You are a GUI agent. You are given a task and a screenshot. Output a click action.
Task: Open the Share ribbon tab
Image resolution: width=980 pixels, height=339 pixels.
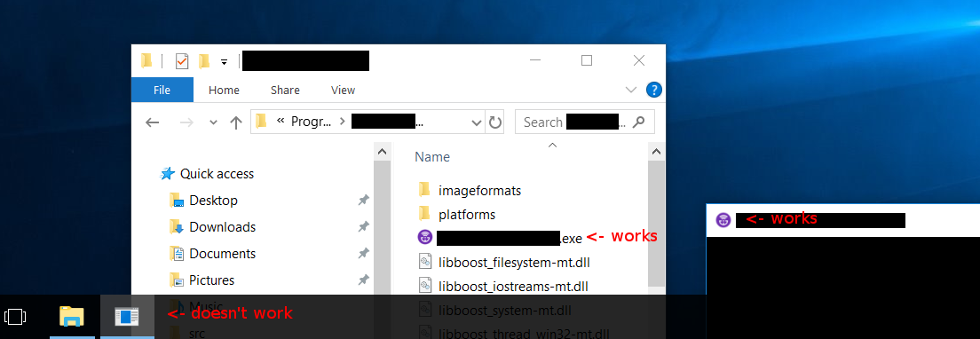pyautogui.click(x=285, y=90)
